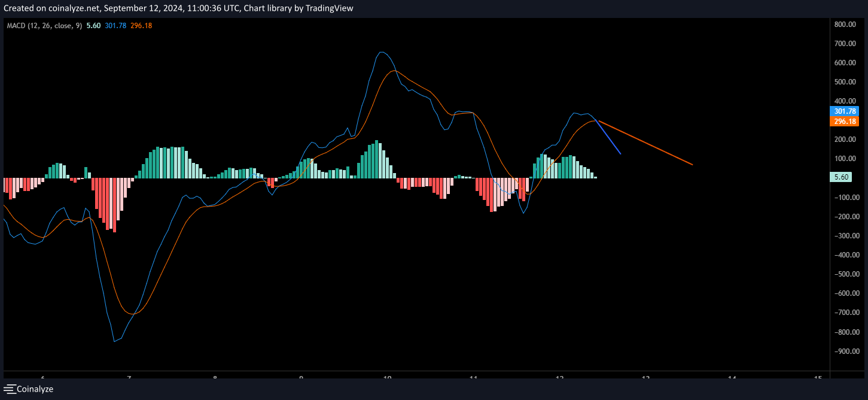Click the histogram value 5.60 in legend
Screen dimensions: 868x400
tap(93, 26)
